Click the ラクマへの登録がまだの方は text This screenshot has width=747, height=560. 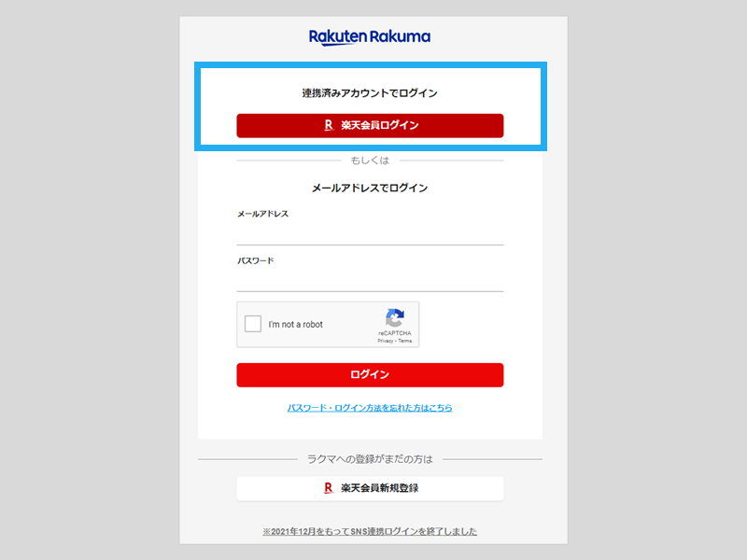[x=370, y=459]
